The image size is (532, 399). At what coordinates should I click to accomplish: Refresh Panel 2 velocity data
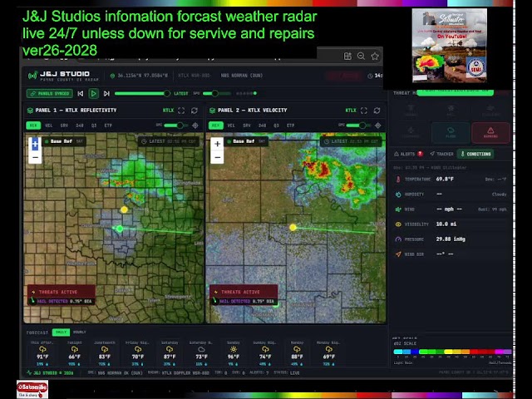click(x=377, y=111)
